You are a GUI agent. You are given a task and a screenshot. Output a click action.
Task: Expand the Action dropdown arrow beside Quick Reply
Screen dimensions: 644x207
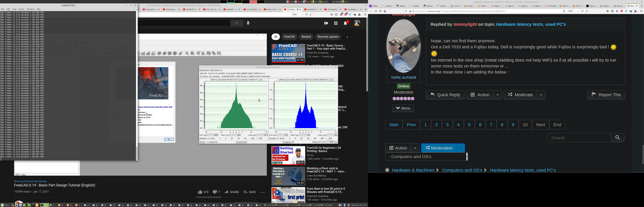point(497,95)
